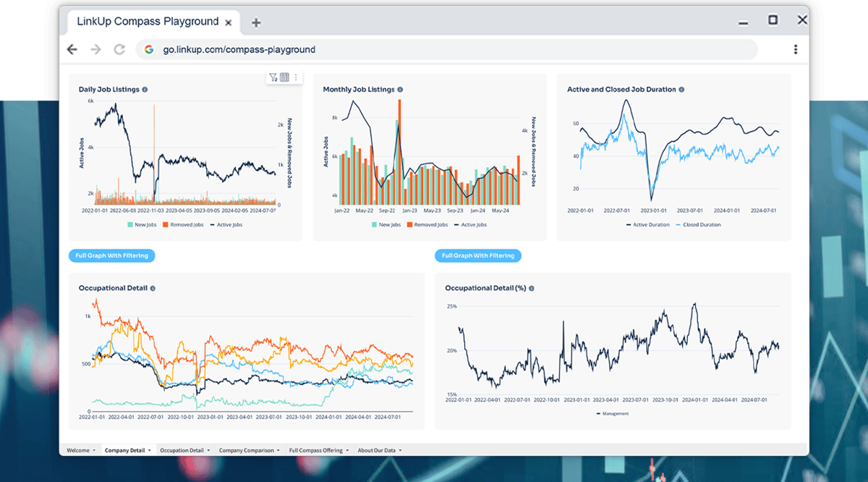
Task: Click the 2022-11-03 date label in Daily Job Listings
Action: pyautogui.click(x=150, y=211)
